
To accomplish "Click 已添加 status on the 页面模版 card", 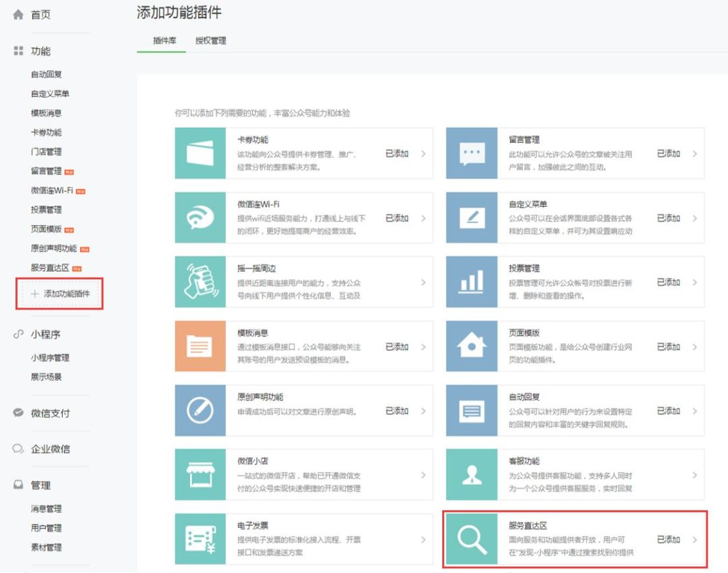I will [x=669, y=346].
